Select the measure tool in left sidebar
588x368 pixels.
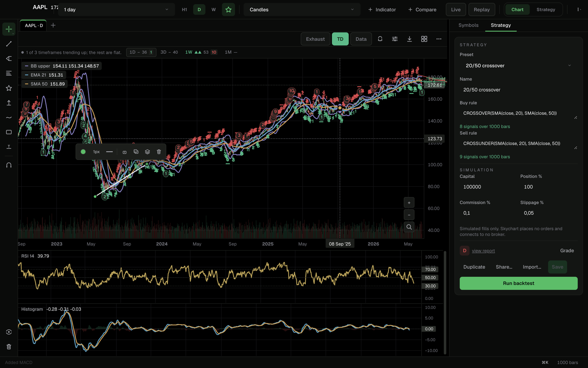(9, 147)
